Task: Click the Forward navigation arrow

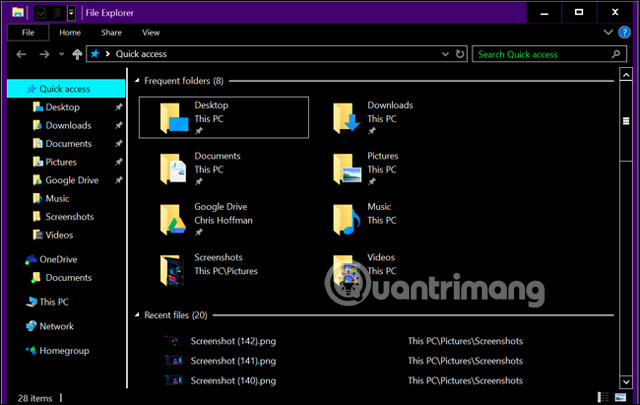Action: pyautogui.click(x=44, y=54)
